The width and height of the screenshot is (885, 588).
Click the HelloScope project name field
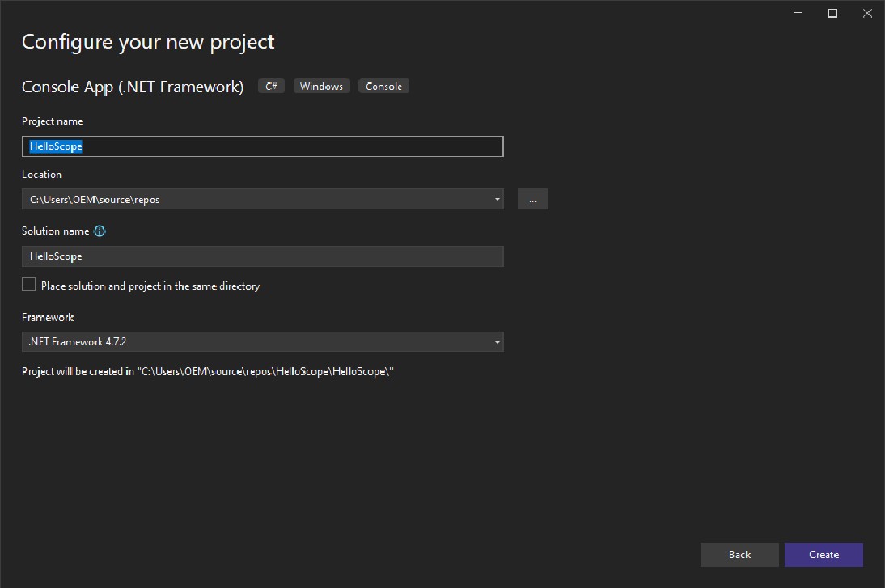tap(262, 146)
